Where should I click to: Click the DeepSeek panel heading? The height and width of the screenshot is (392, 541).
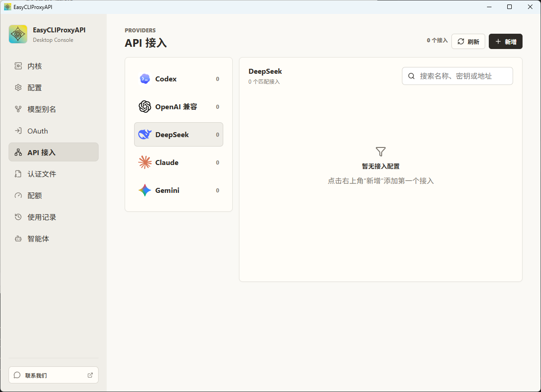point(265,71)
